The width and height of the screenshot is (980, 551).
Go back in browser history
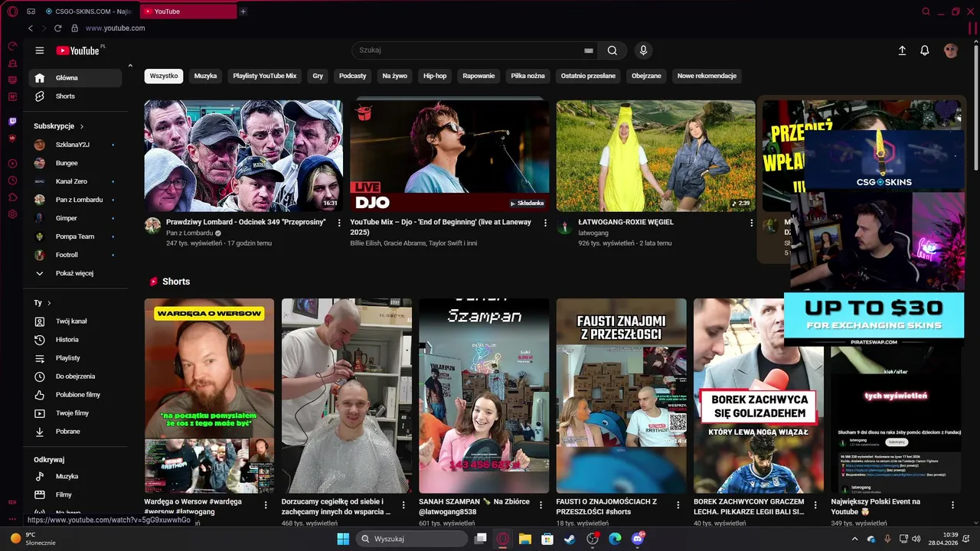[x=31, y=28]
